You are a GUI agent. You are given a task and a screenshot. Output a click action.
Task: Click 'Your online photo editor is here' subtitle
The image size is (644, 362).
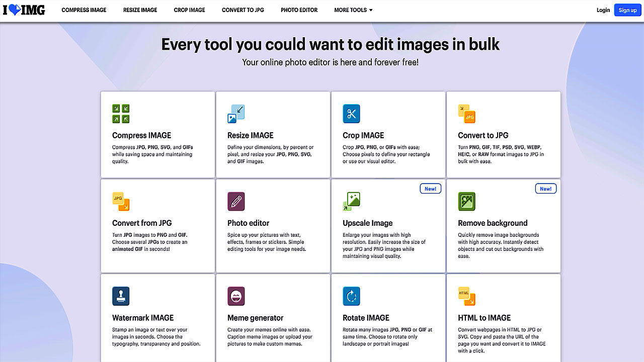pos(330,62)
